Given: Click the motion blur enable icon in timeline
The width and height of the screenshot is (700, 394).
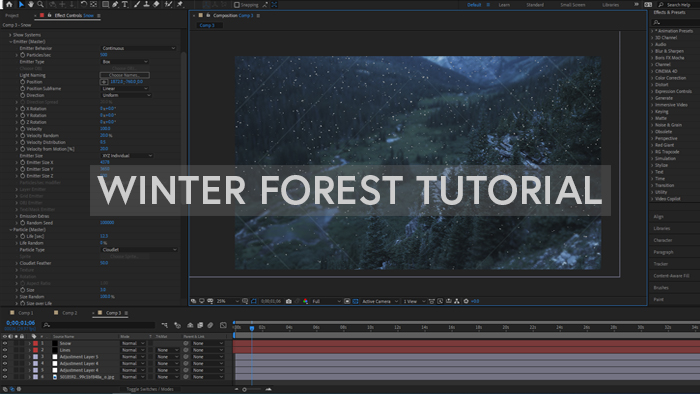Looking at the screenshot, I should point(210,325).
